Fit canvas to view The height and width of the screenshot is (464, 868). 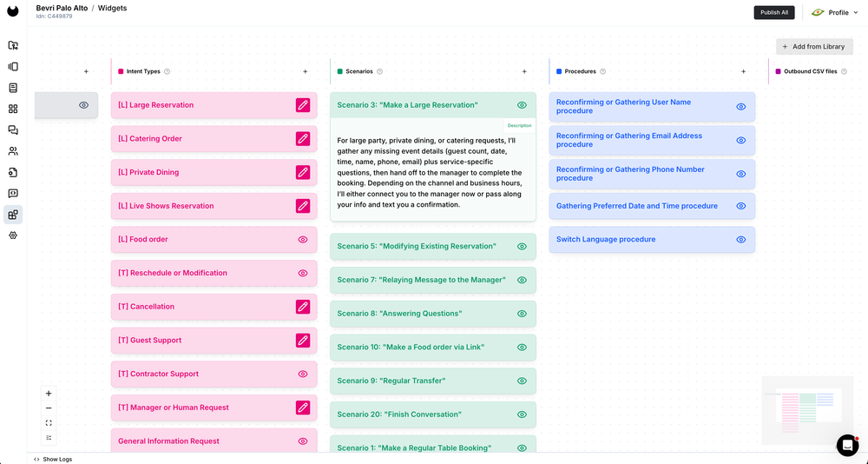tap(49, 423)
